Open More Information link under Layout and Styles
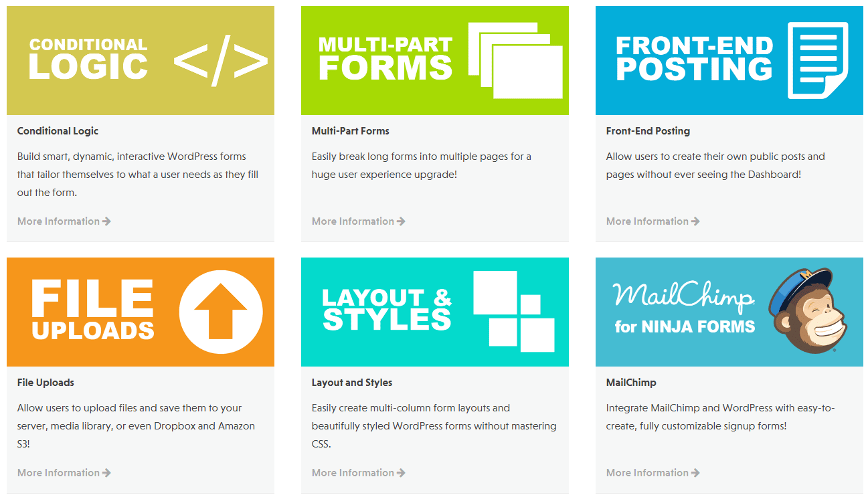Image resolution: width=868 pixels, height=499 pixels. [x=359, y=473]
